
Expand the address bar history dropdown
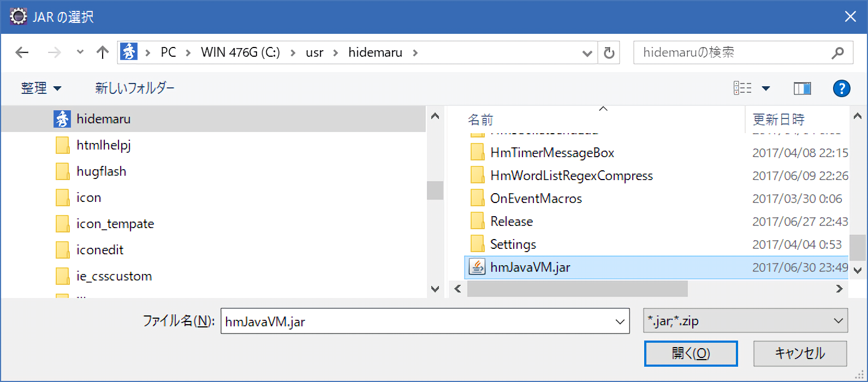click(x=587, y=53)
